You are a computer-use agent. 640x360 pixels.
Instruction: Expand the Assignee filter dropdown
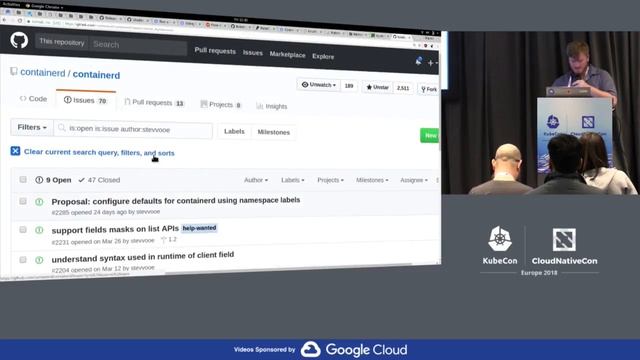click(414, 180)
